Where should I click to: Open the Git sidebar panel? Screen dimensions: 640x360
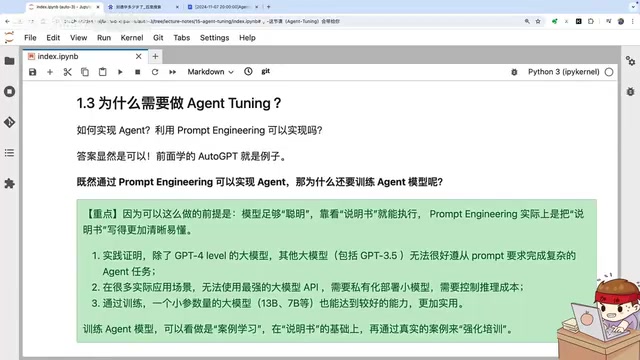[x=9, y=122]
